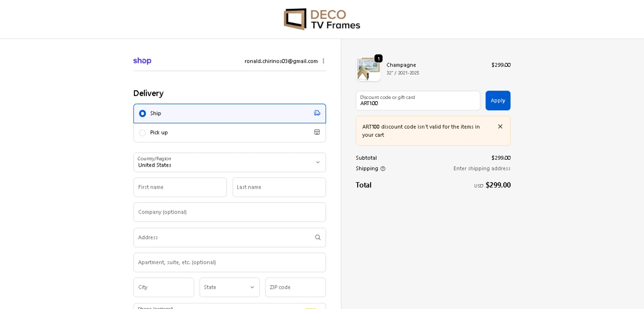Click the Deco TV Frames logo
The height and width of the screenshot is (309, 644).
pos(322,19)
